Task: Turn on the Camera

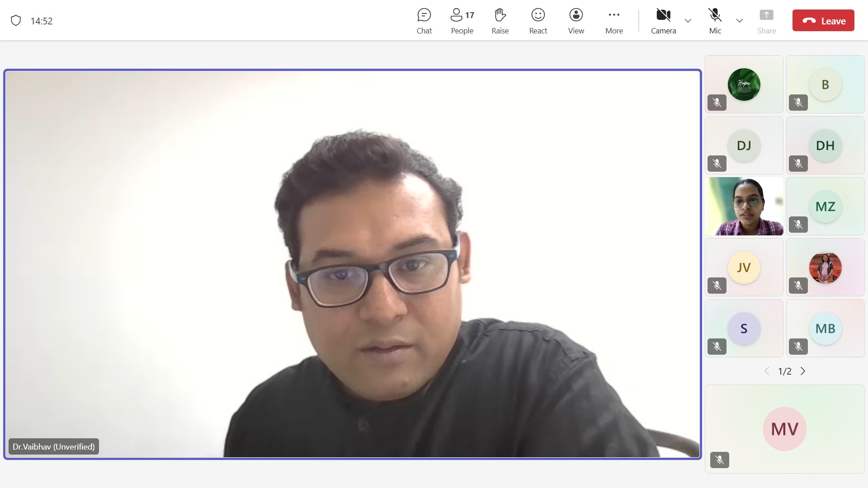Action: (x=663, y=21)
